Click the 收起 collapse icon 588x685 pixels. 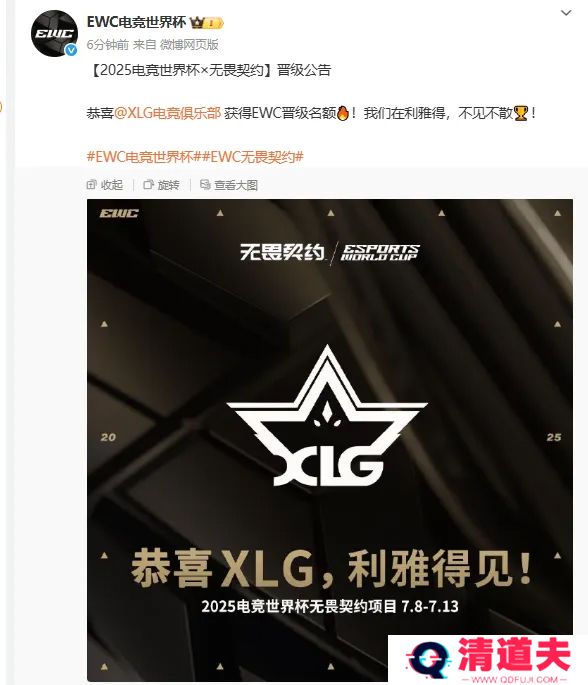pos(91,185)
